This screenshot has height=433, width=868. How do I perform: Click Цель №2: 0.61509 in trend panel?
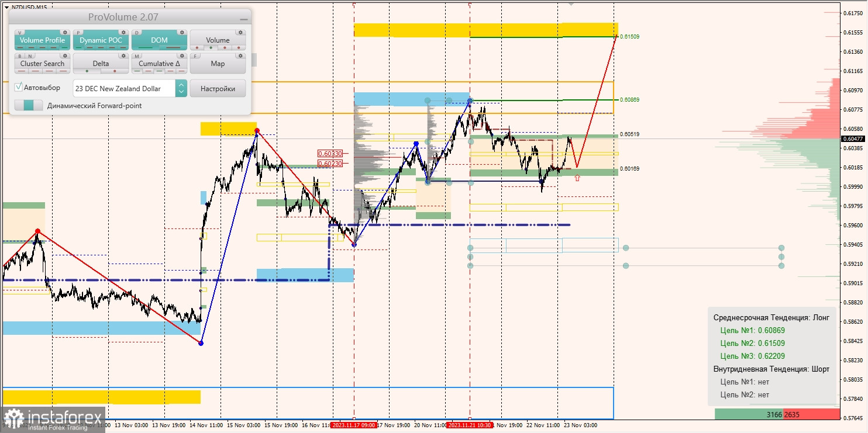pos(753,343)
